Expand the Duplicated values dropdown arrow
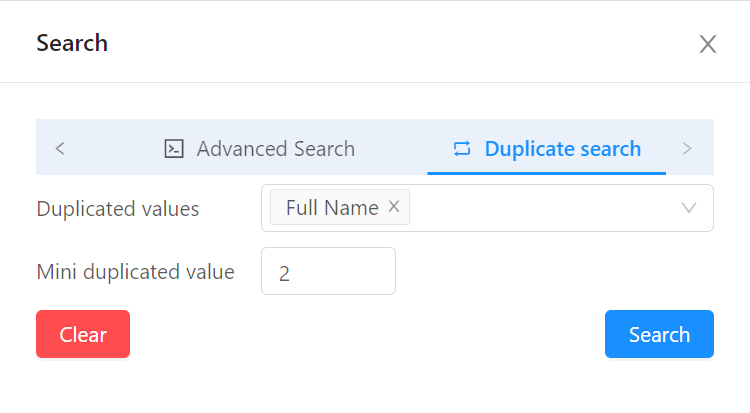Viewport: 750px width, 413px height. (x=689, y=208)
